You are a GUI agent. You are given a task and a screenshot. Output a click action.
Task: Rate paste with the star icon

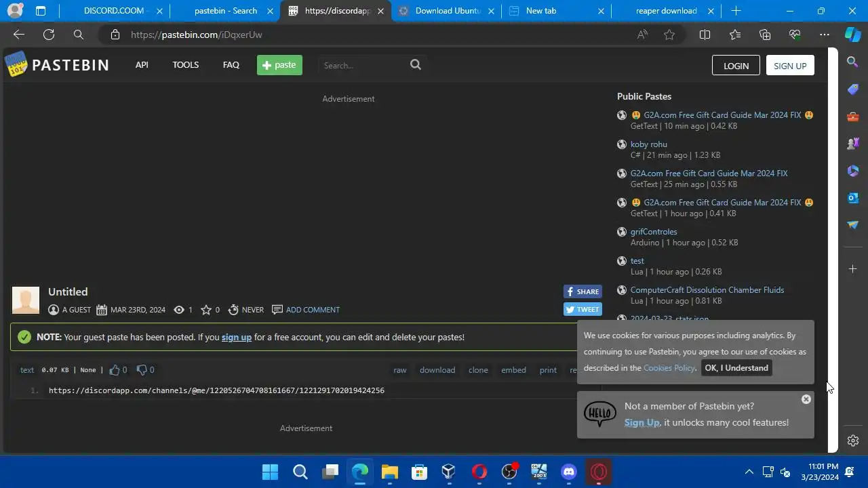[206, 310]
